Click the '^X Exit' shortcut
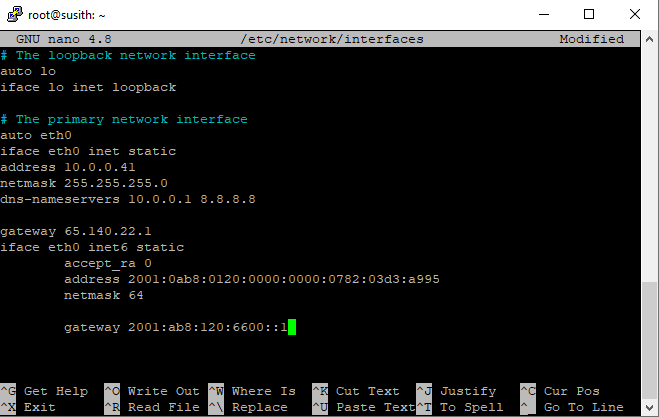The image size is (659, 417). pos(28,407)
